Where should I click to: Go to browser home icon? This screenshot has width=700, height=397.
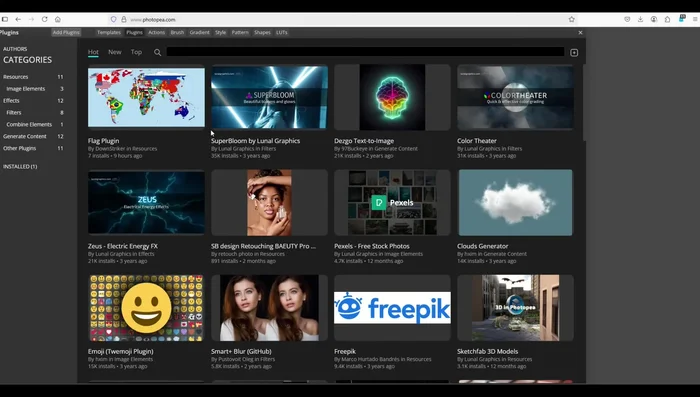pos(58,19)
